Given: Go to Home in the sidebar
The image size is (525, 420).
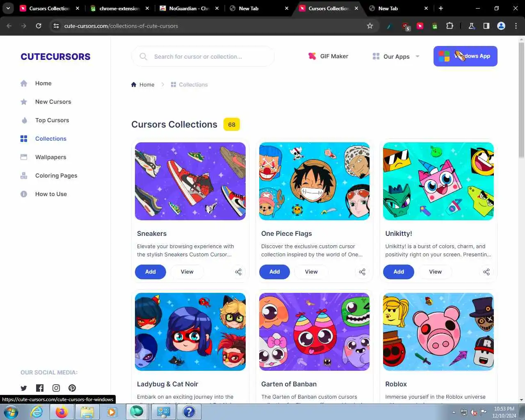Looking at the screenshot, I should [x=43, y=83].
